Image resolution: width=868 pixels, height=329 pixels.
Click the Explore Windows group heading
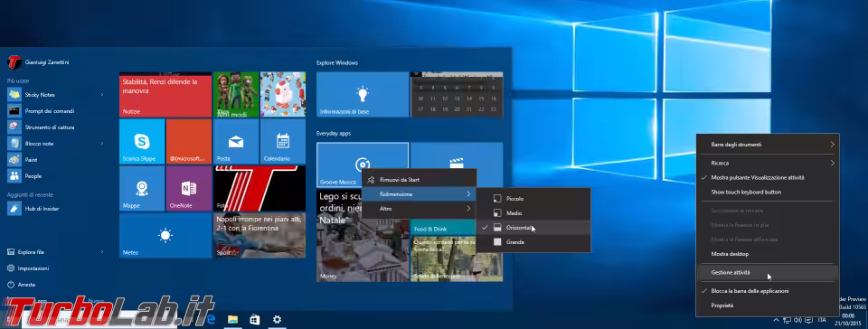tap(337, 63)
